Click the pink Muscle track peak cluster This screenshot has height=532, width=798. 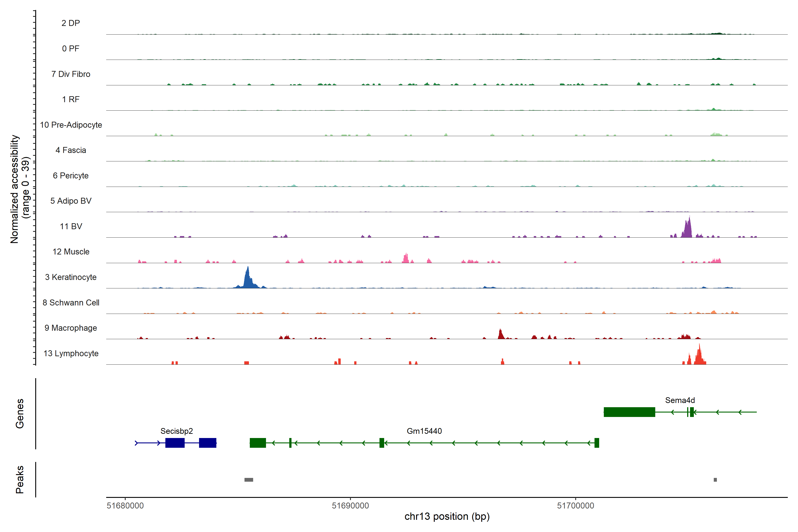click(x=406, y=258)
